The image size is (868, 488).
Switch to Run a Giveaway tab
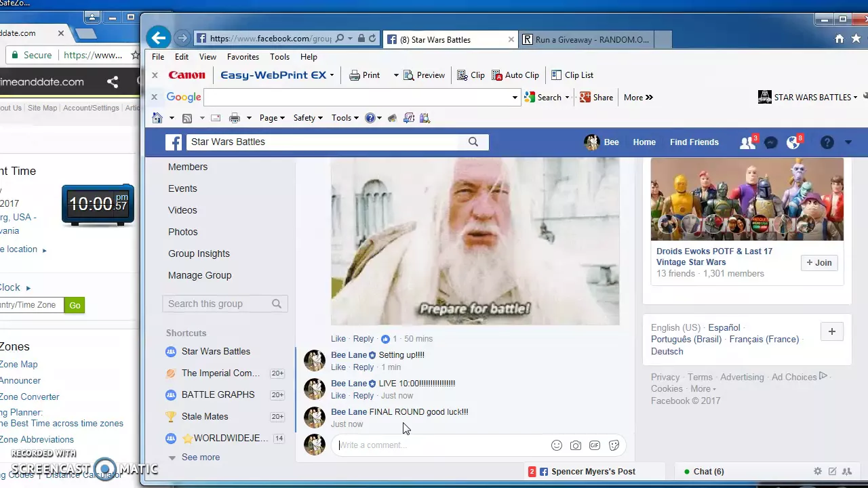587,39
